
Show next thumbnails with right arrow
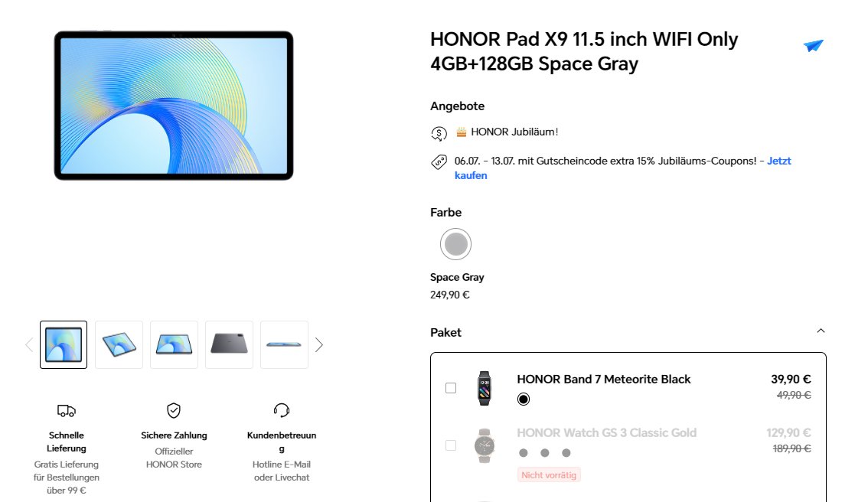click(x=319, y=345)
